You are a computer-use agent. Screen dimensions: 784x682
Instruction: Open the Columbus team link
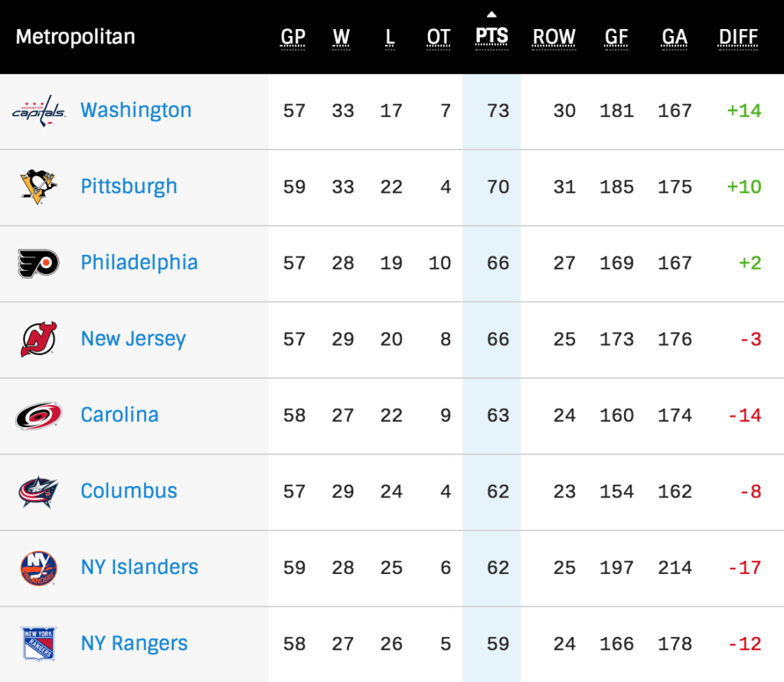(x=129, y=491)
